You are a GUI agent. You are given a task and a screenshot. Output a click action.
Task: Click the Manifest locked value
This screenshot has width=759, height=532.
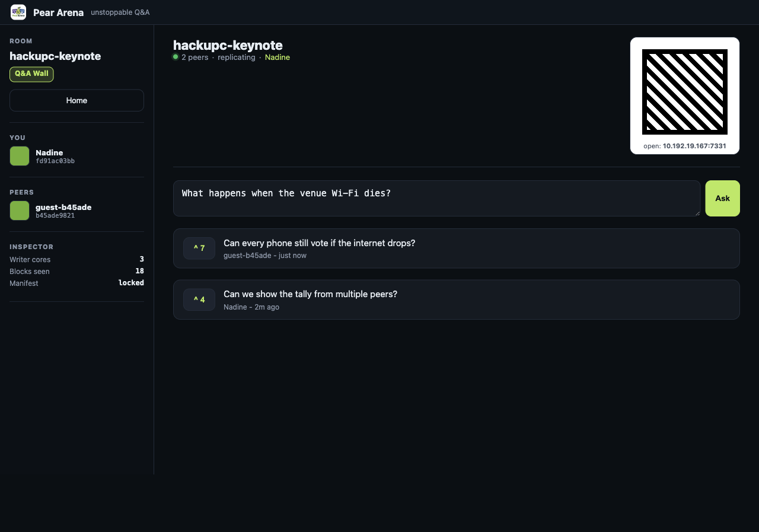coord(131,283)
